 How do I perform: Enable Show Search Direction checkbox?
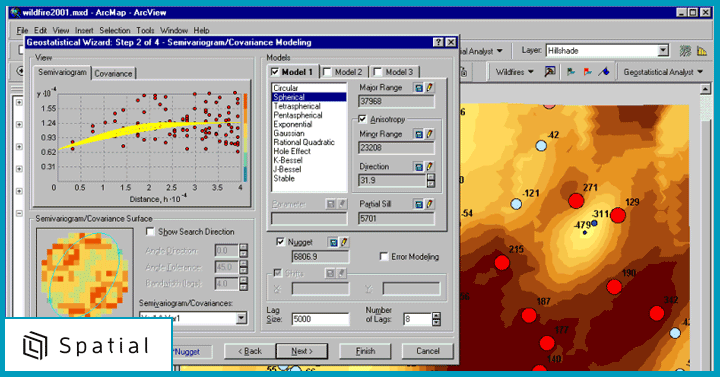[x=150, y=232]
